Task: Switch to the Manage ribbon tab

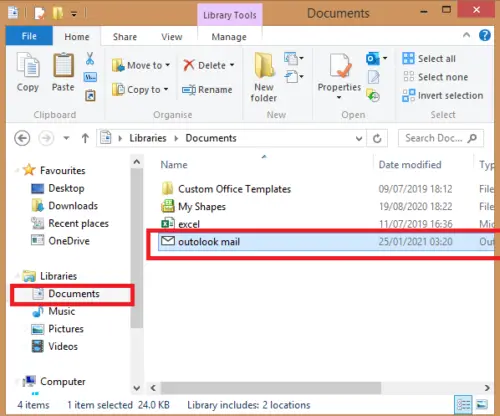Action: [229, 37]
